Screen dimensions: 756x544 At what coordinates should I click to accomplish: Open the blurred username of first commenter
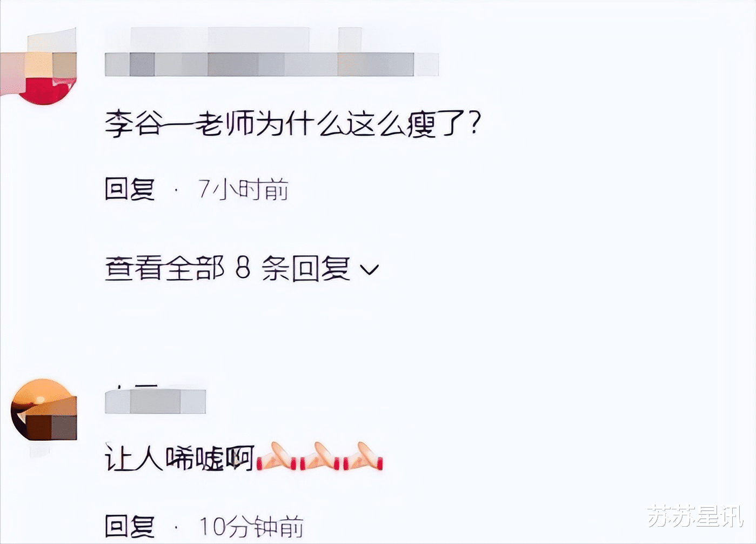point(271,64)
